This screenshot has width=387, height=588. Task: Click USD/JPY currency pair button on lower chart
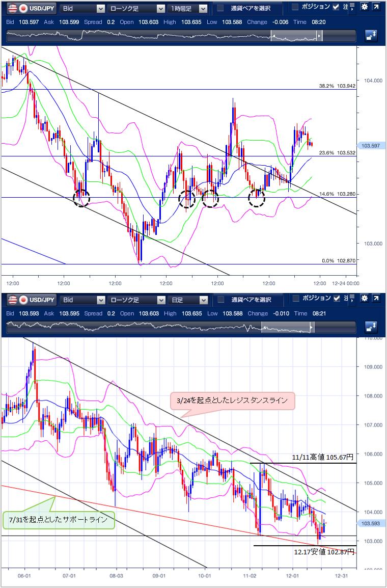pyautogui.click(x=31, y=300)
